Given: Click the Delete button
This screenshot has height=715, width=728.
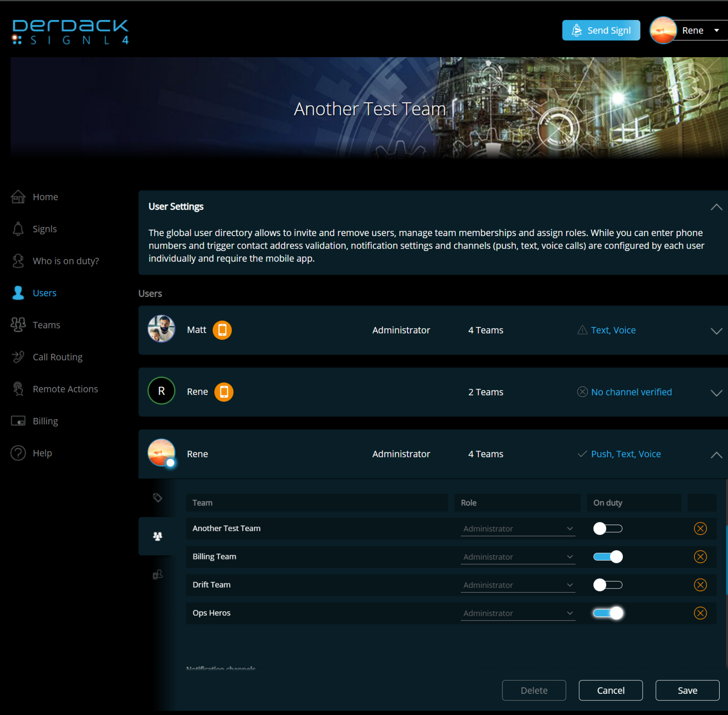Looking at the screenshot, I should click(534, 690).
